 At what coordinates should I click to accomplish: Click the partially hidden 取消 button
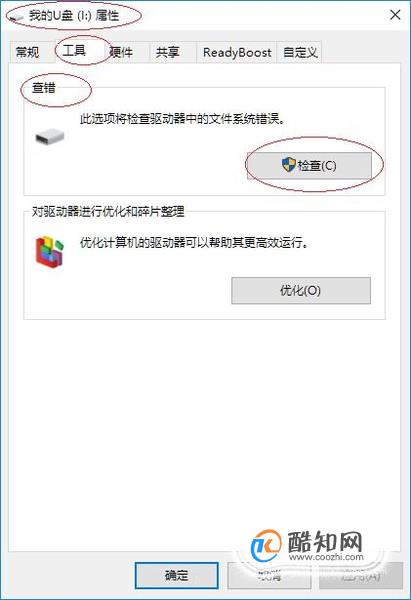[x=269, y=575]
